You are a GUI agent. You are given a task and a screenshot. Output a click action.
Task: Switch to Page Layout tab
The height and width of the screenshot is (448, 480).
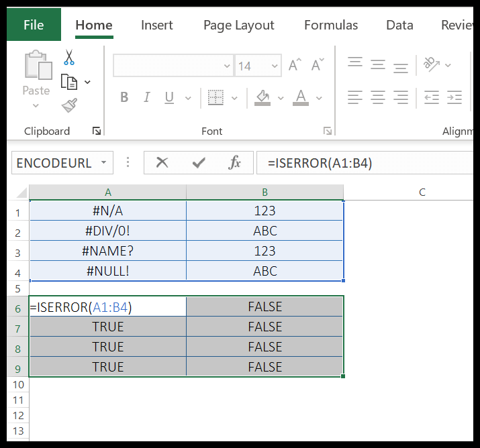[239, 25]
